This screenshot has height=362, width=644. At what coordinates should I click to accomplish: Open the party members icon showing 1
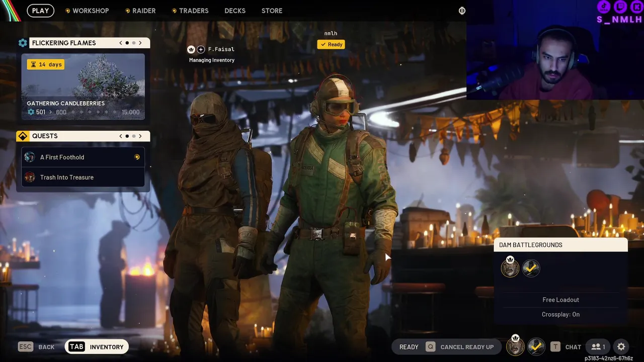pyautogui.click(x=598, y=346)
